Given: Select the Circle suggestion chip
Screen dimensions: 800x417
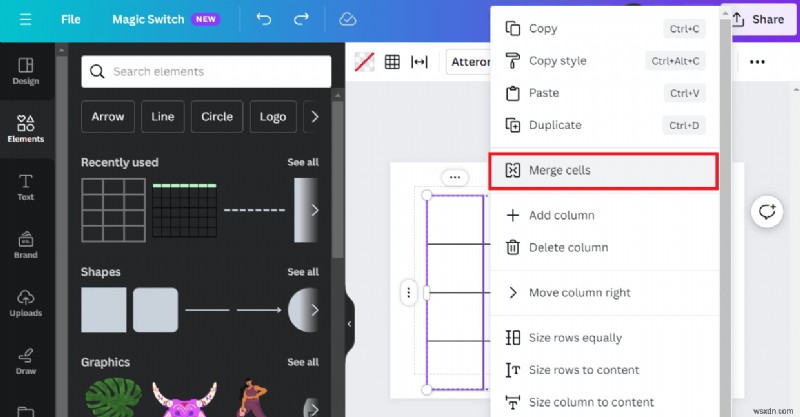Looking at the screenshot, I should click(217, 116).
